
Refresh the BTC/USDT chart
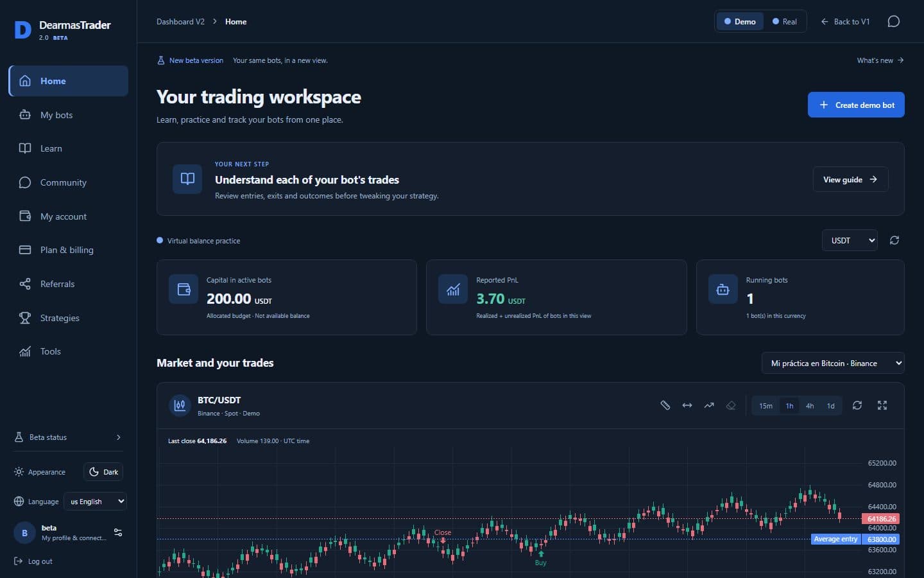coord(857,405)
